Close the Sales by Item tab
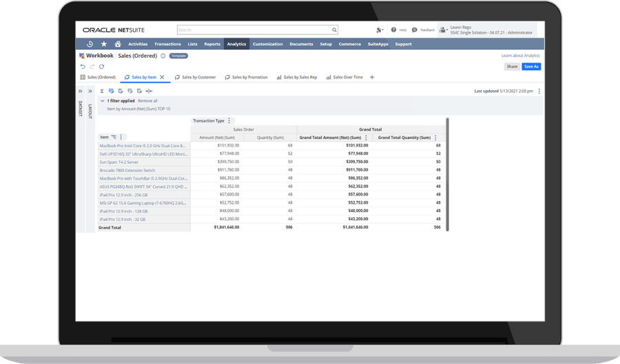The width and height of the screenshot is (620, 364). click(162, 77)
